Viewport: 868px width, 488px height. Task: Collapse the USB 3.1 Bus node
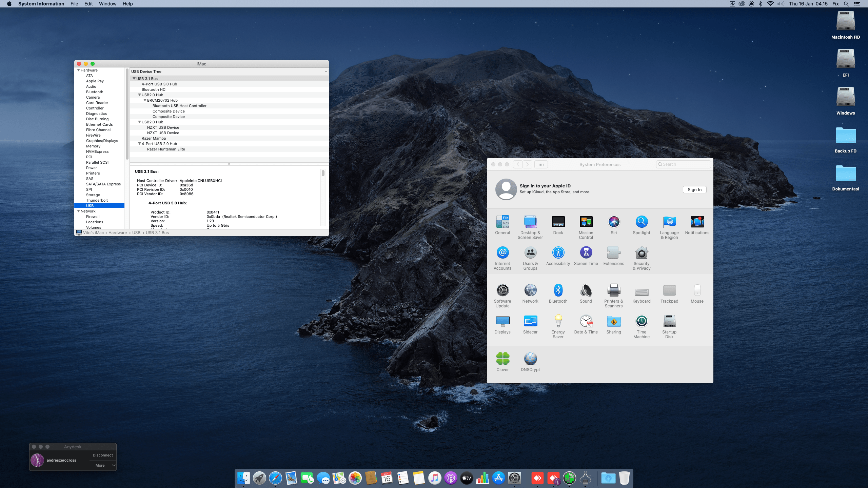(134, 79)
